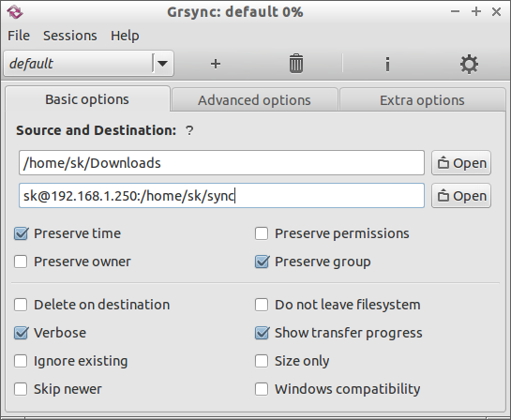Open rsync info with the i icon
511x420 pixels.
(387, 64)
